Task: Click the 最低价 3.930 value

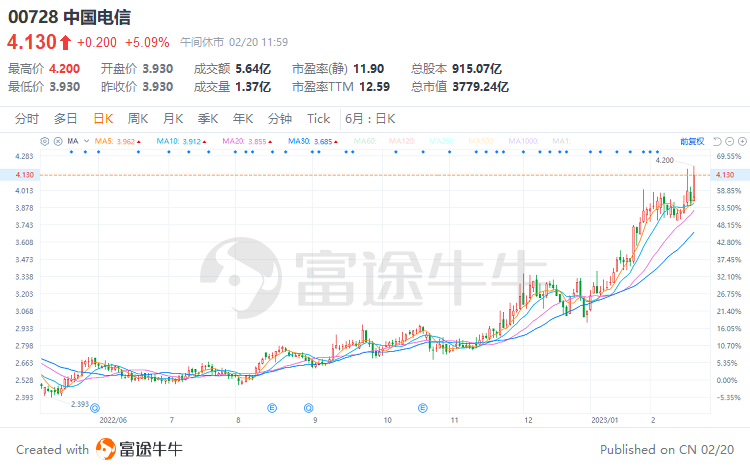Action: click(65, 87)
